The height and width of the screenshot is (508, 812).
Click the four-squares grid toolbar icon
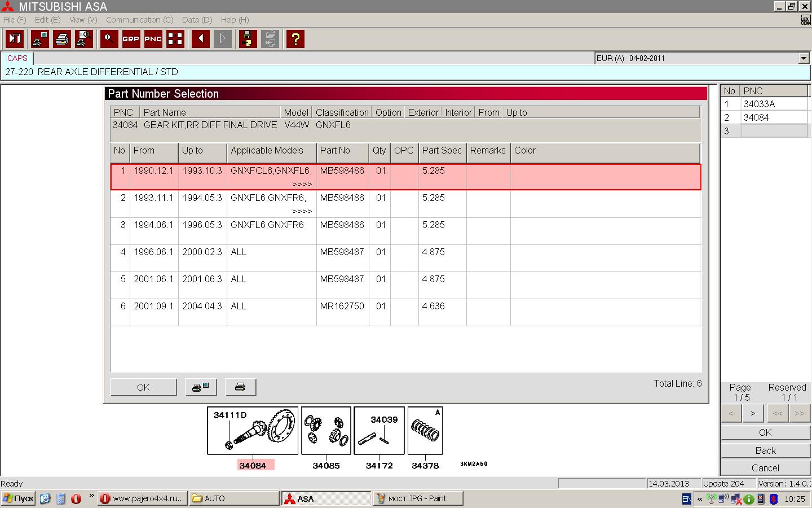[175, 39]
